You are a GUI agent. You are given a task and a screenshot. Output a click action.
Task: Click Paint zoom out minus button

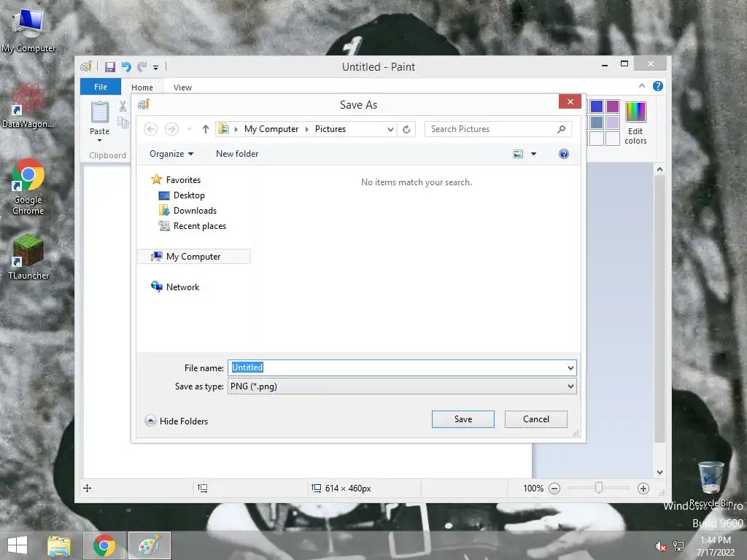click(x=554, y=488)
